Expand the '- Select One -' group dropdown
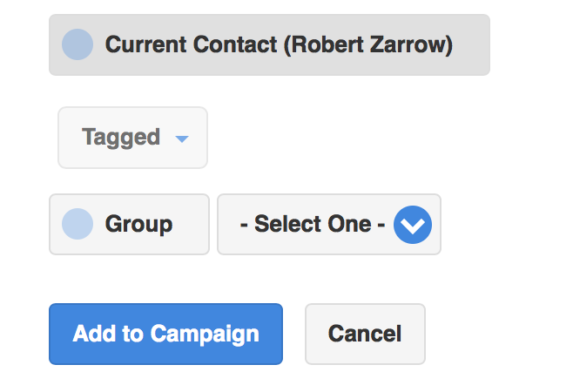Viewport: 573px width, 392px height. 329,224
